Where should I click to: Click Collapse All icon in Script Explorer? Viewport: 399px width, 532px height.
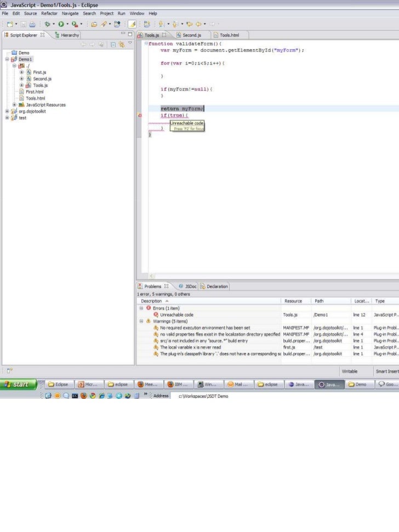(113, 45)
